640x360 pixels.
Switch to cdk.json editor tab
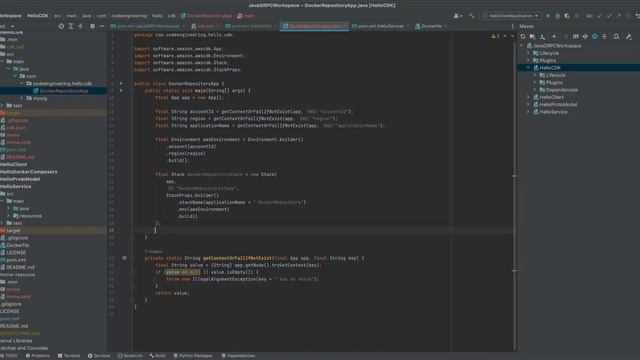point(205,26)
